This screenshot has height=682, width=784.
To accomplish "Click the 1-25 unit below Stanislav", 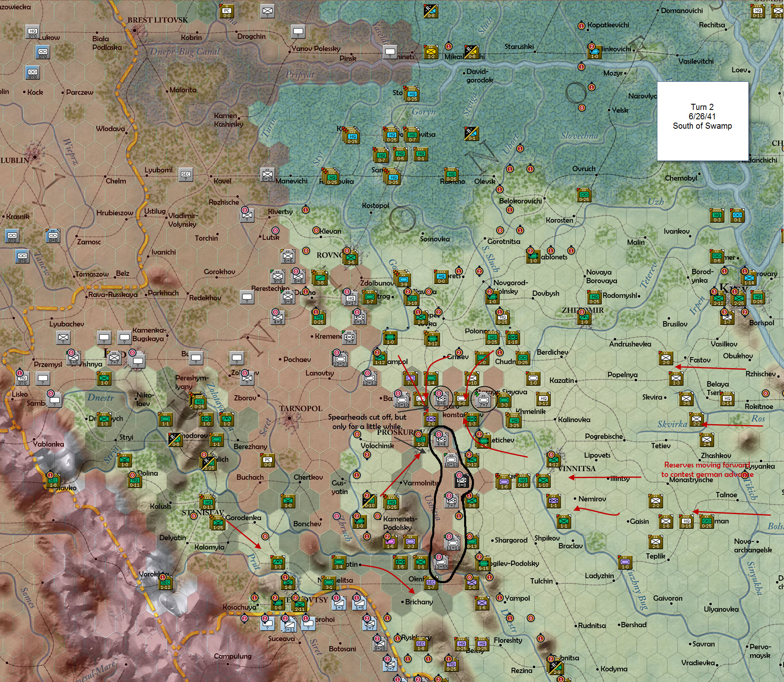I will point(218,523).
